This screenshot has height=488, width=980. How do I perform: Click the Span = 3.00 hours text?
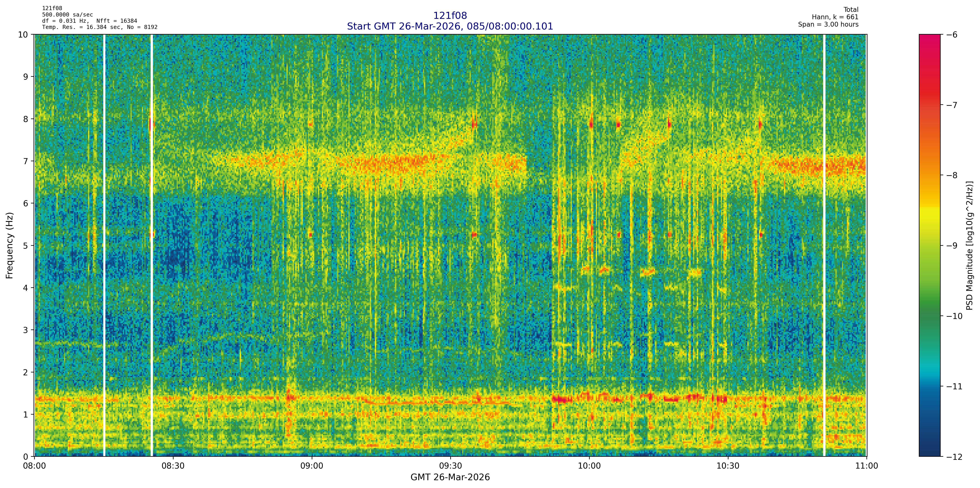click(828, 24)
